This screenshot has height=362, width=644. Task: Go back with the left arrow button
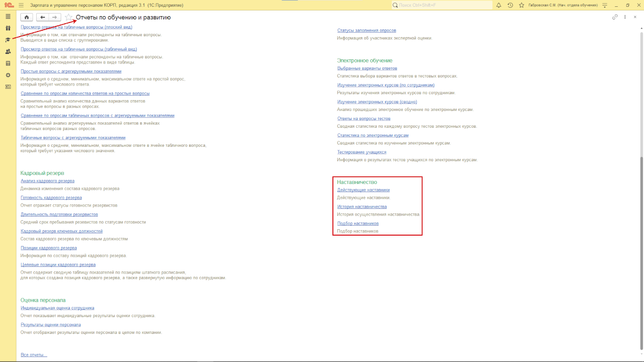[43, 17]
